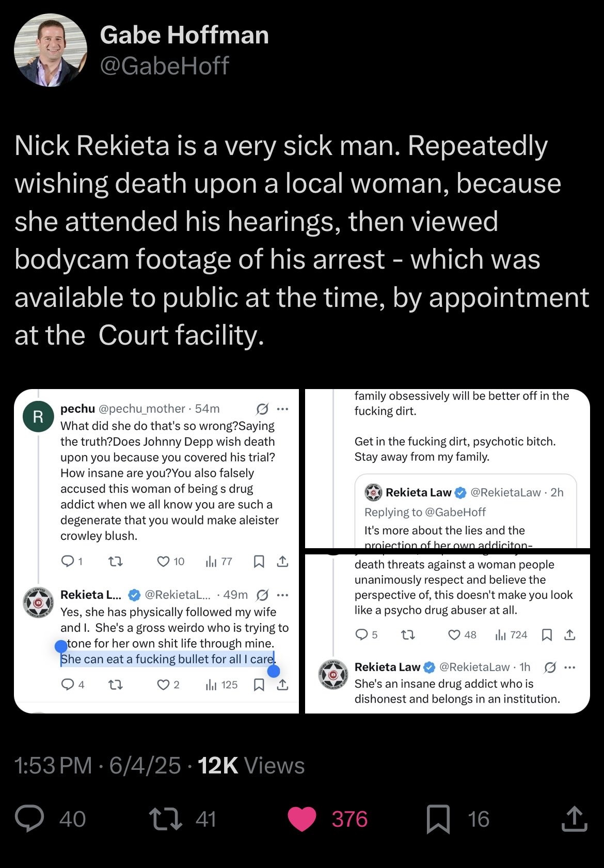Image resolution: width=604 pixels, height=868 pixels.
Task: Bookmark the tweet with 16 bookmarks
Action: point(438,819)
